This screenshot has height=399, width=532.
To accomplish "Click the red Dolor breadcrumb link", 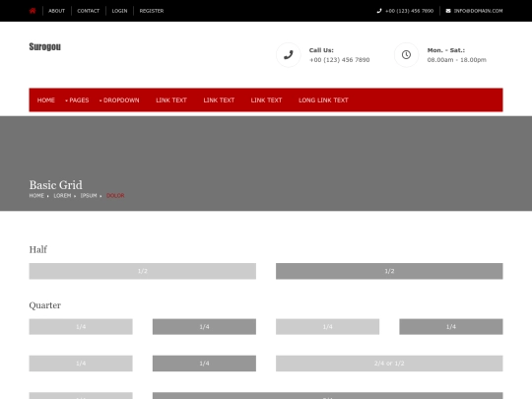I will tap(115, 195).
